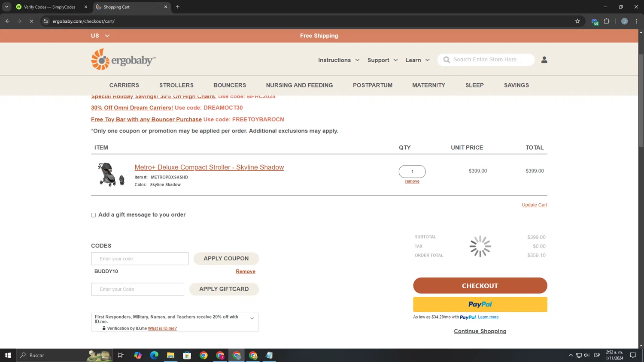This screenshot has height=362, width=644.
Task: Open the Chrome three-dot menu
Action: [637, 21]
